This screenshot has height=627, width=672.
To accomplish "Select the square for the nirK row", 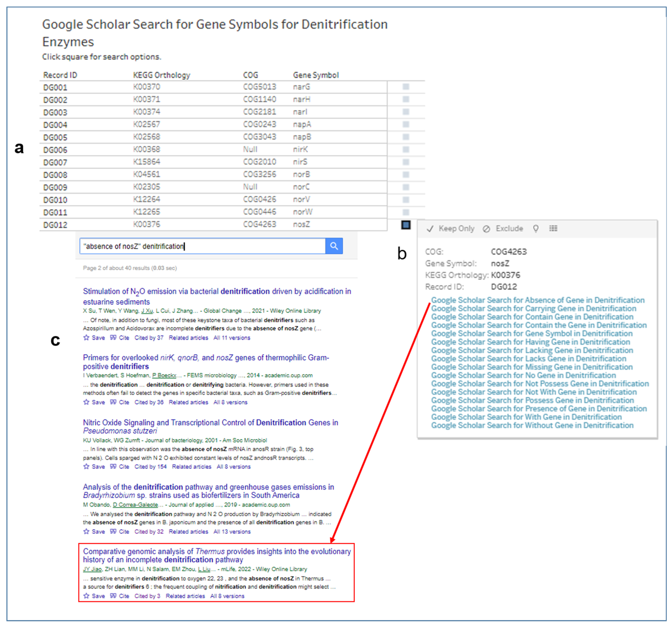I will [x=406, y=149].
